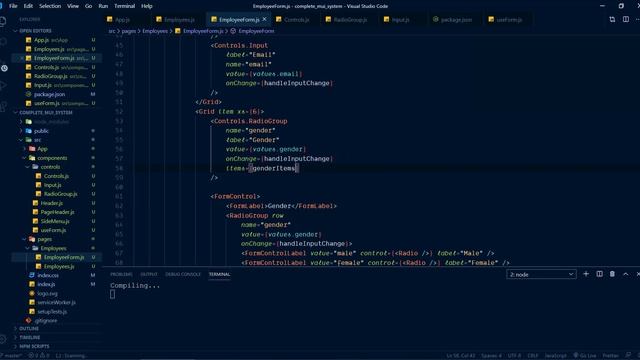Switch to the Employees.js editor tab
This screenshot has height=360, width=640.
(x=179, y=19)
